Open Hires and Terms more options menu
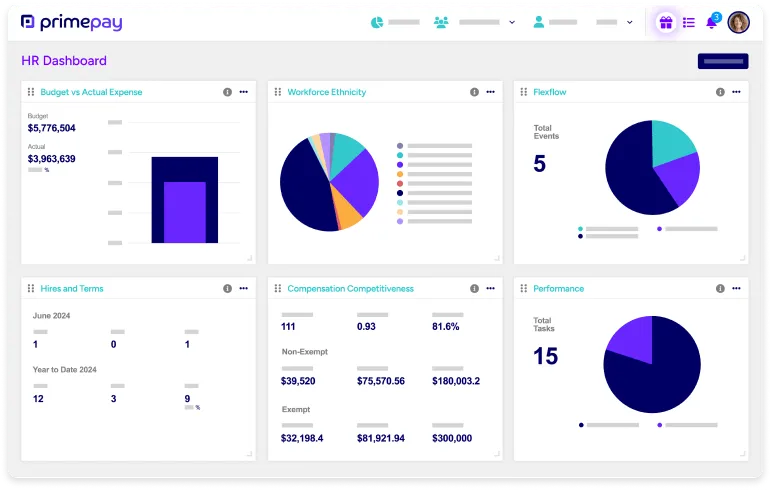Screen dimensions: 771x490 (x=244, y=288)
